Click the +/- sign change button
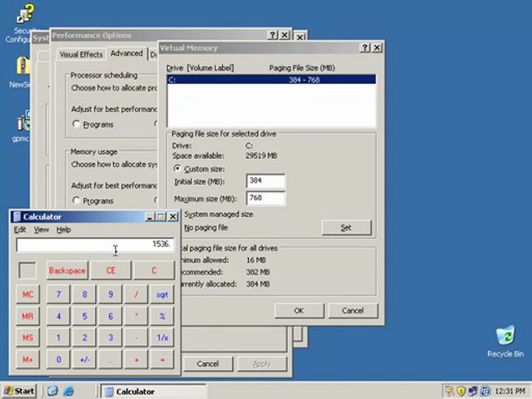The width and height of the screenshot is (532, 399). tap(84, 359)
